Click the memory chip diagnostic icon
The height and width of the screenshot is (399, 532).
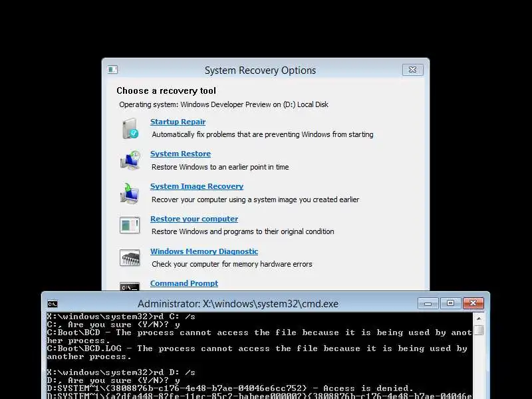[x=130, y=257]
